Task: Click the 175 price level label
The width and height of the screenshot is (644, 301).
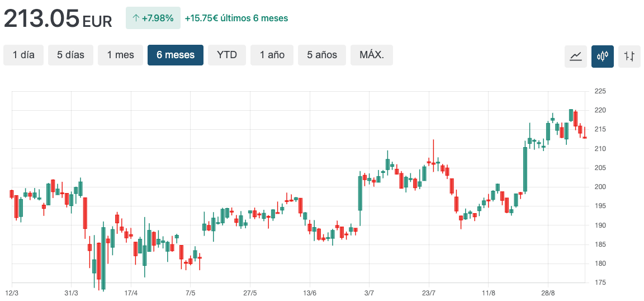Action: point(600,283)
